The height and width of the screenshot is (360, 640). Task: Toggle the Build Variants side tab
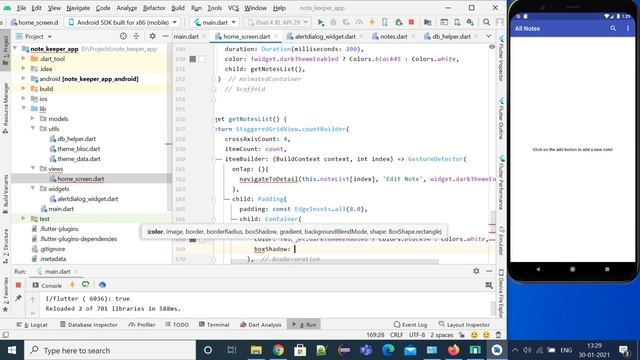click(5, 193)
